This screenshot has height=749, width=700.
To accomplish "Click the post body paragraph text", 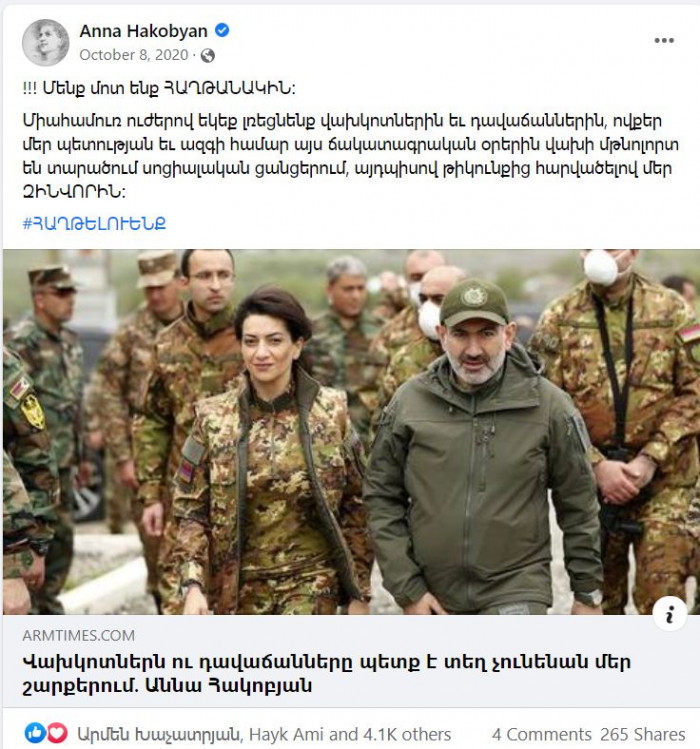I will click(x=351, y=156).
